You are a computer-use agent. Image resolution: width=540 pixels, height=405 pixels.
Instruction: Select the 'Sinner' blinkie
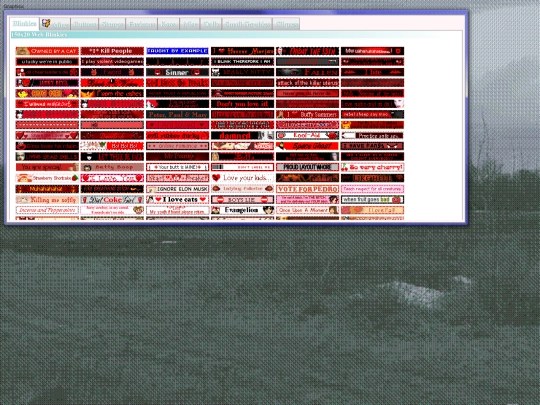click(177, 72)
